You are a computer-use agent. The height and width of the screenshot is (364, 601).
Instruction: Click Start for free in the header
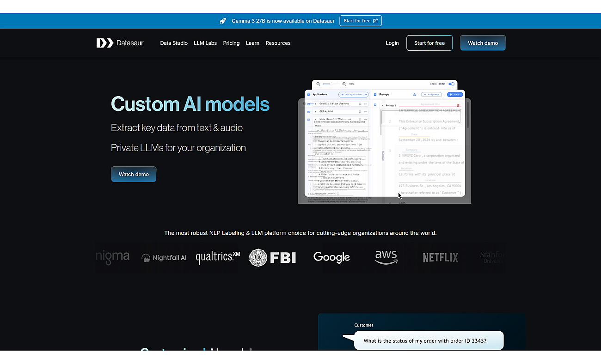coord(429,43)
